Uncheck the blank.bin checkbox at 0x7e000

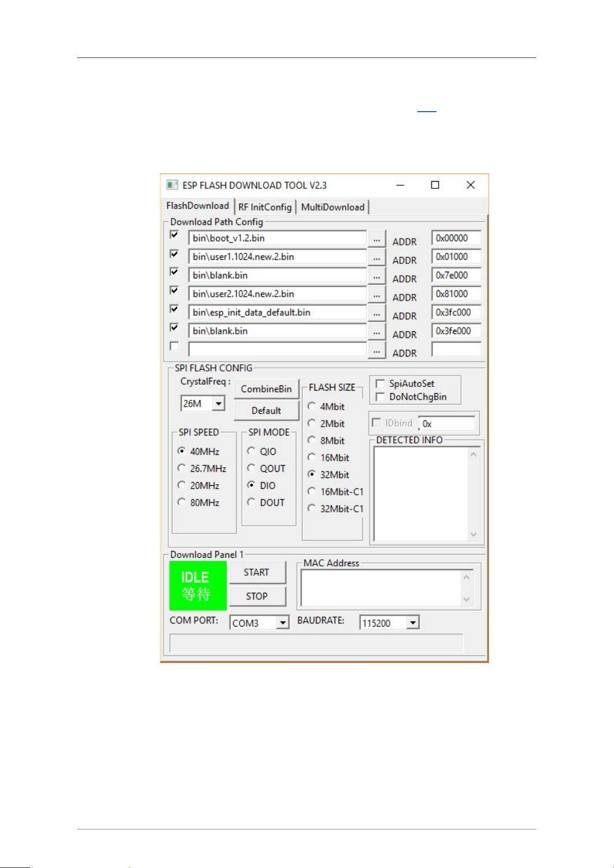click(x=174, y=272)
